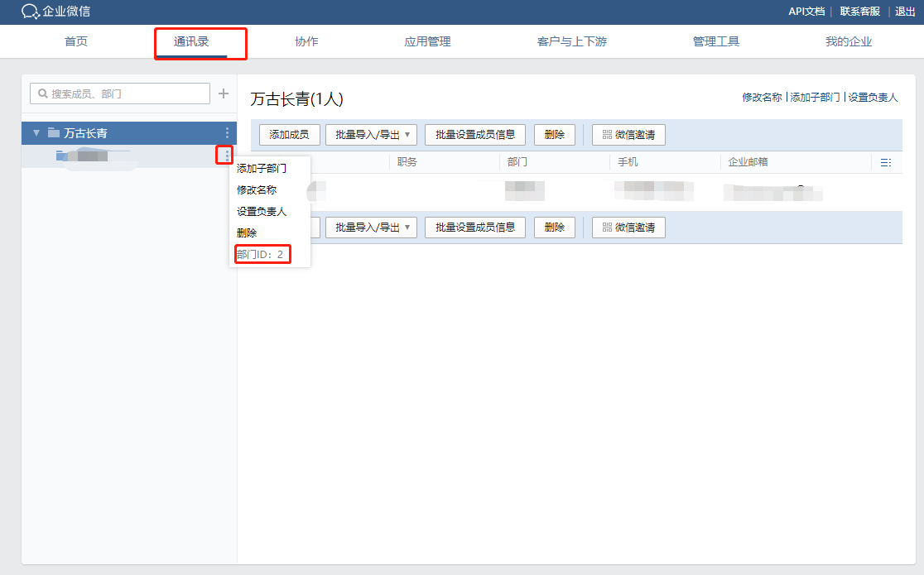
Task: Click the top 添加成员 button
Action: 289,135
